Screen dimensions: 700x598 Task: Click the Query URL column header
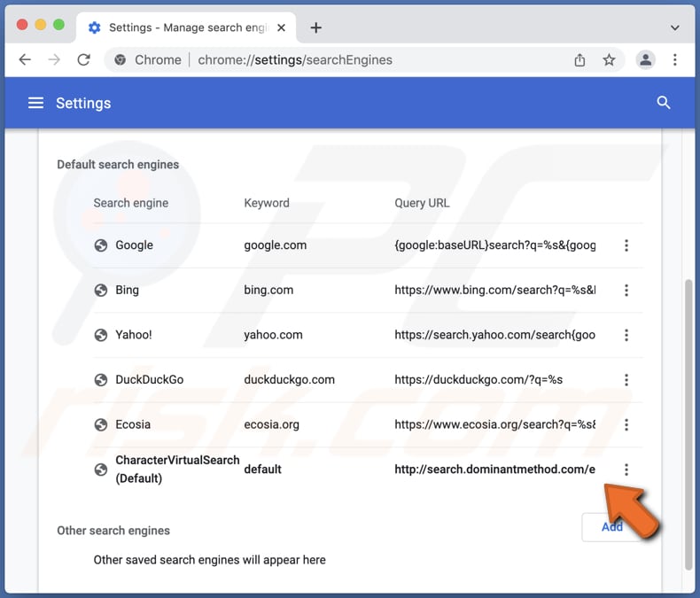coord(422,203)
